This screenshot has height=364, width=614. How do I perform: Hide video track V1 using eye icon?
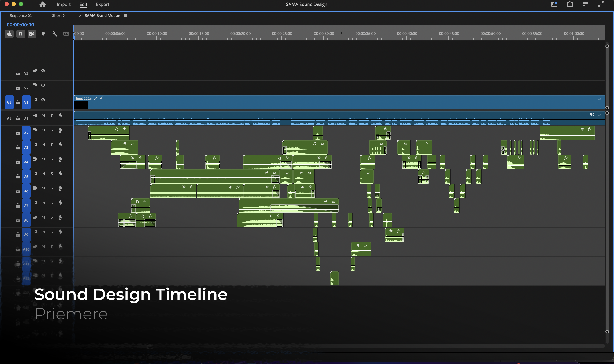pos(43,100)
